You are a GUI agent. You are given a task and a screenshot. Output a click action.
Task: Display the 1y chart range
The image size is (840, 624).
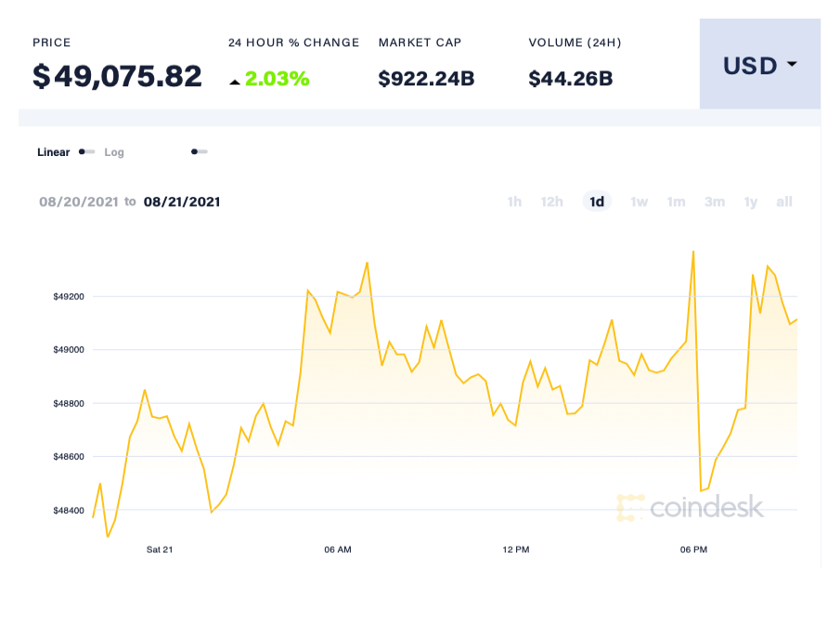pos(750,201)
